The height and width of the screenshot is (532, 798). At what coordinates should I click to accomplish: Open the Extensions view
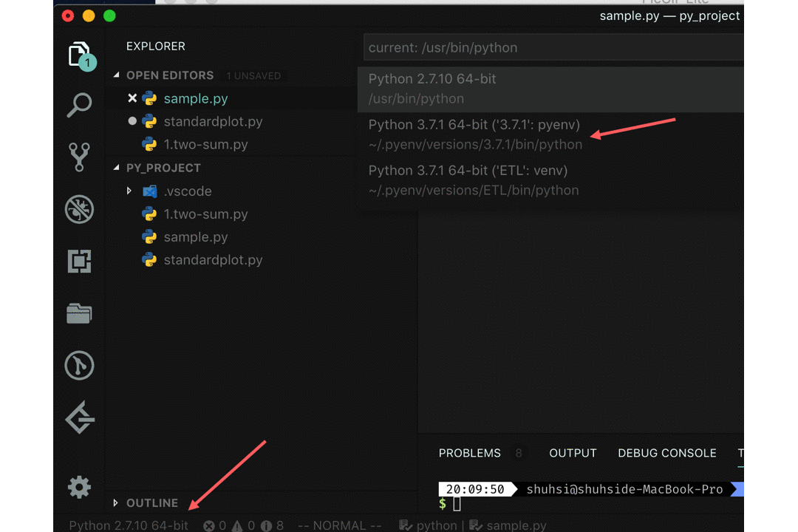click(79, 261)
